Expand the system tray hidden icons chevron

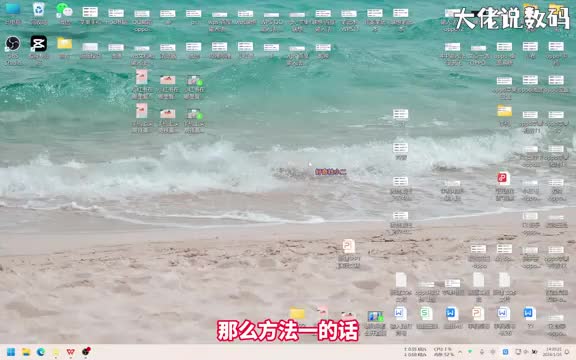(x=460, y=352)
